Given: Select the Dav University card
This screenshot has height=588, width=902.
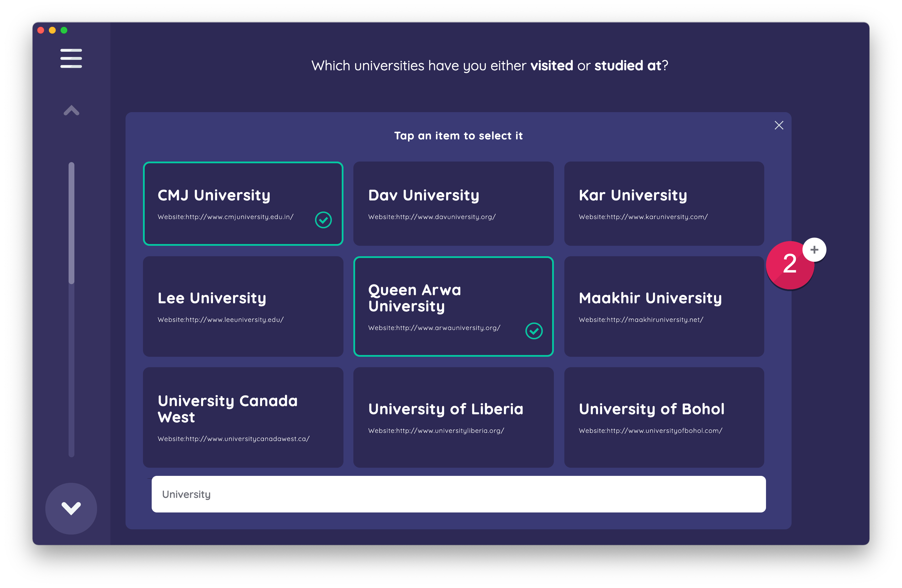Looking at the screenshot, I should coord(453,203).
